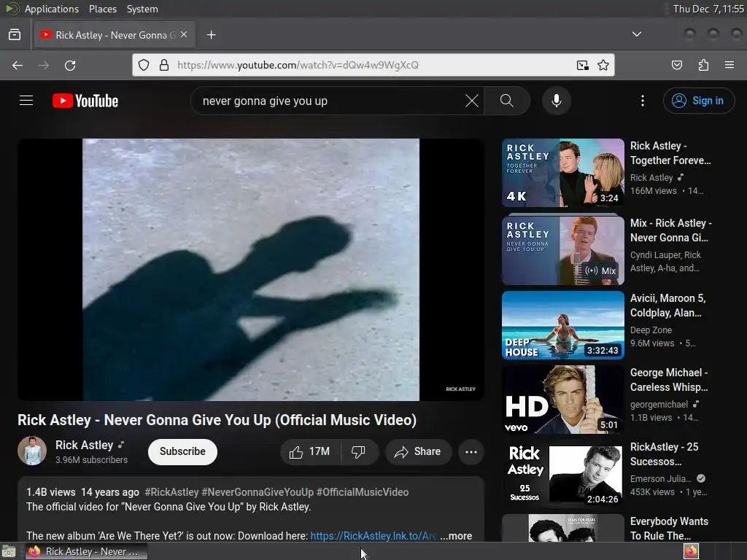Viewport: 747px width, 560px height.
Task: Click the Firefox address bar URL
Action: click(298, 65)
